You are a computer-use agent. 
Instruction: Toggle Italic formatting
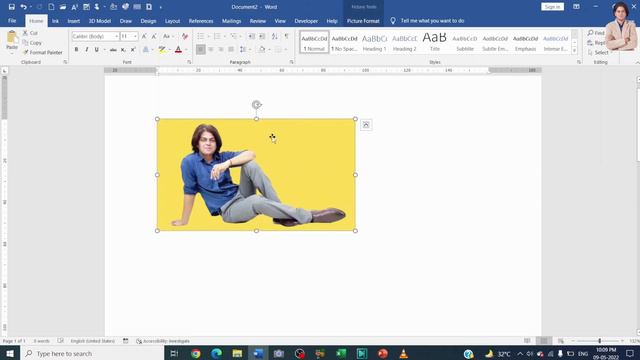pos(87,49)
